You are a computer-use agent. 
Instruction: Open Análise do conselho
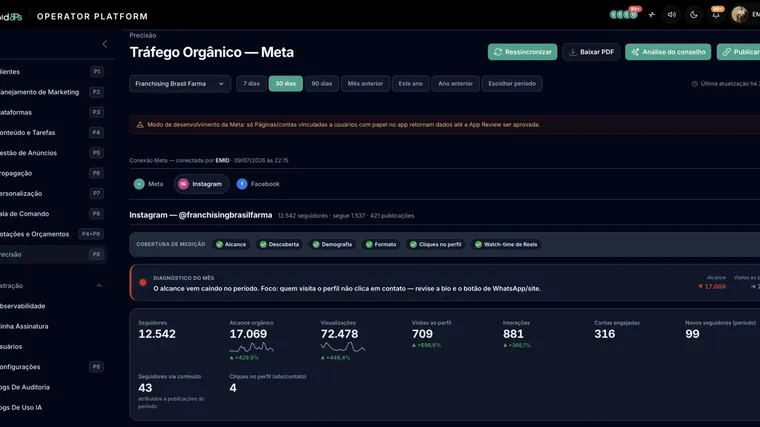coord(668,52)
